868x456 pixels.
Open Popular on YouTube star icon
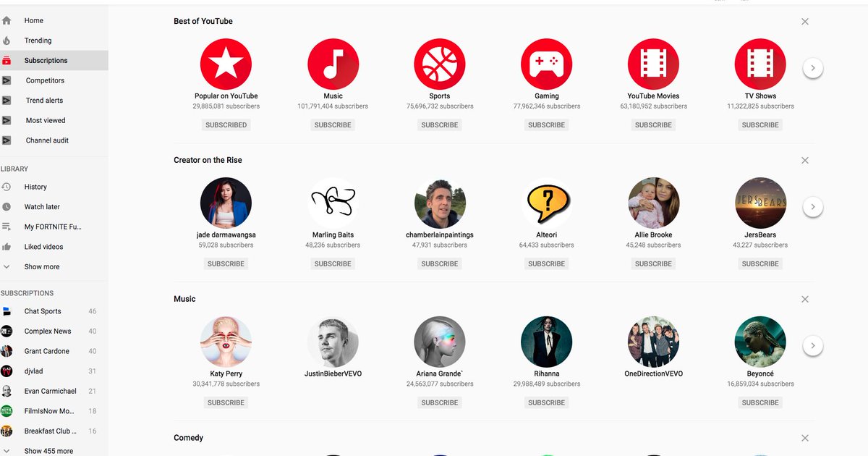(226, 64)
